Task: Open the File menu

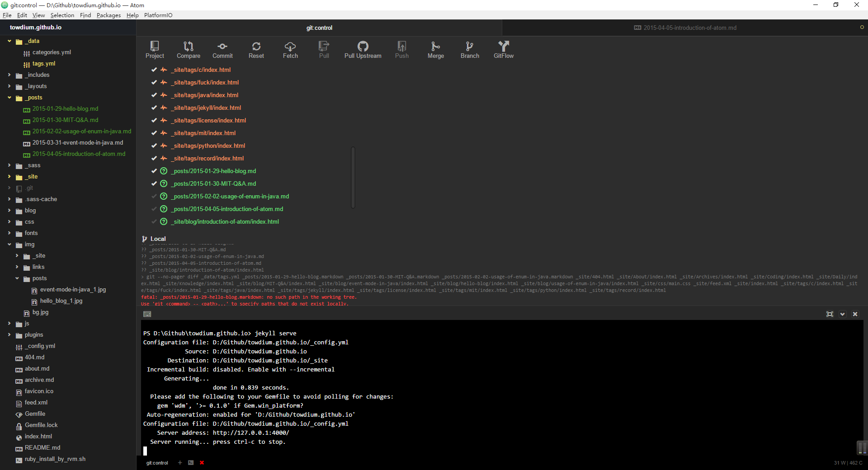Action: click(x=7, y=15)
